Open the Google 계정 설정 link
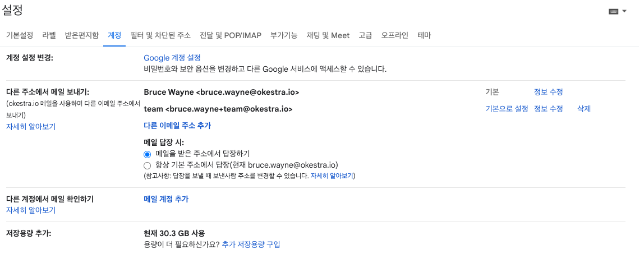Screen dimensions: 644x272 (x=172, y=58)
